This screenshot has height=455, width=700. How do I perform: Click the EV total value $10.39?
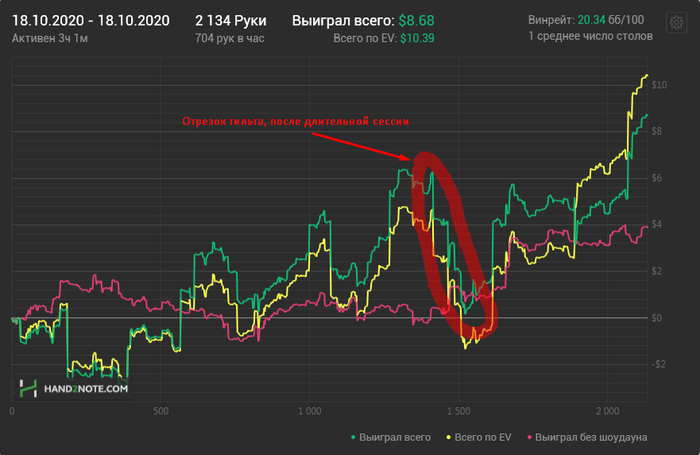tap(417, 38)
